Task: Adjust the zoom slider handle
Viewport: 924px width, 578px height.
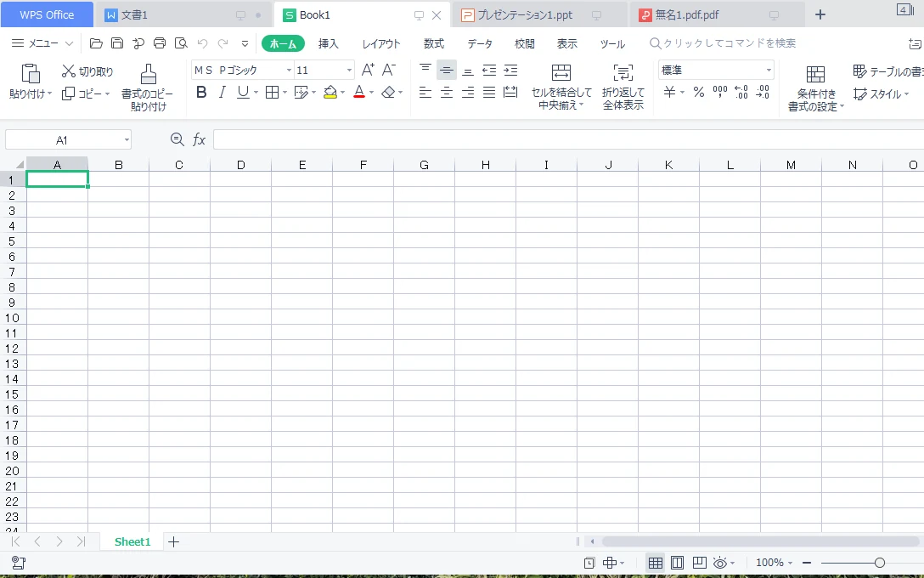Action: tap(879, 563)
